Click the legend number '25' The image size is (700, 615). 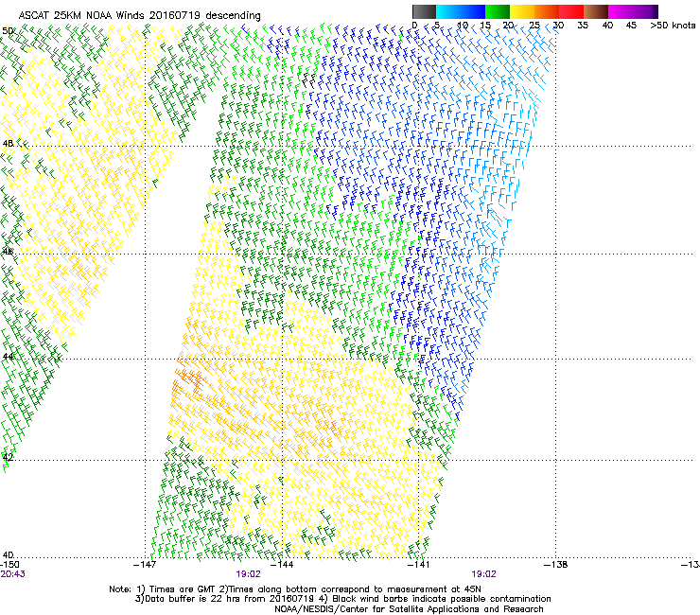(534, 26)
